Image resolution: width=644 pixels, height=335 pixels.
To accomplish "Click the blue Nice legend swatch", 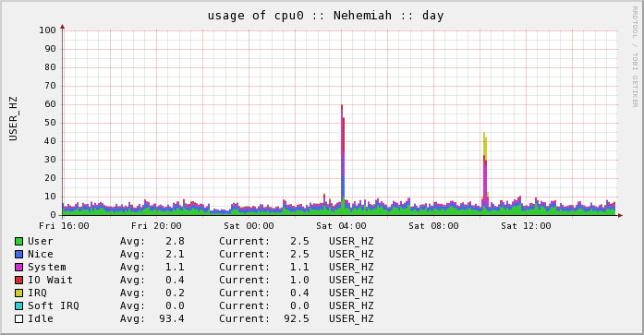I will 18,254.
